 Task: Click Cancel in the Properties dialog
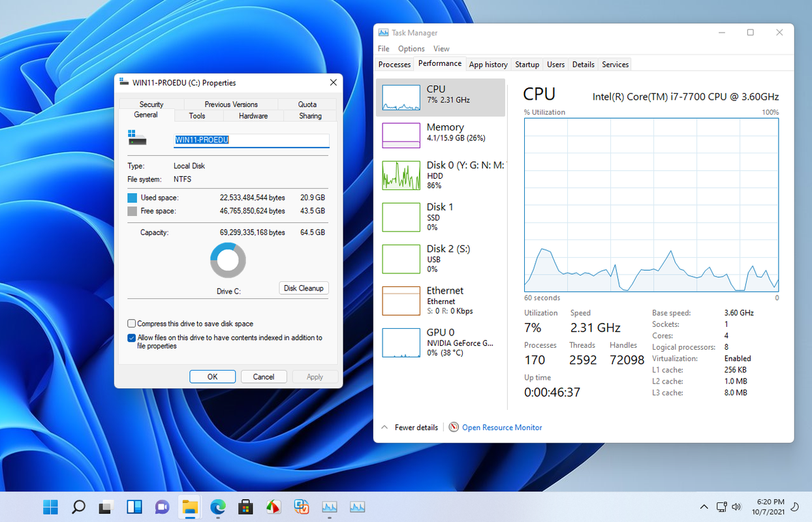tap(264, 376)
